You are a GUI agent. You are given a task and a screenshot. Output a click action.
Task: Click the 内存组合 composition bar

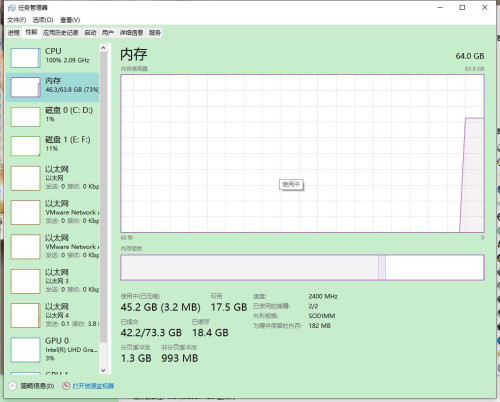(x=302, y=267)
